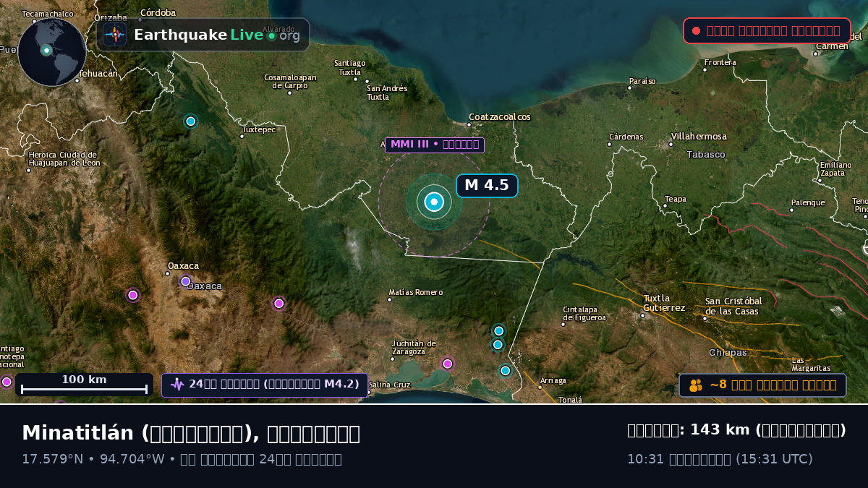Click the EarthquakeLive.org site name
The image size is (868, 488).
pyautogui.click(x=217, y=35)
